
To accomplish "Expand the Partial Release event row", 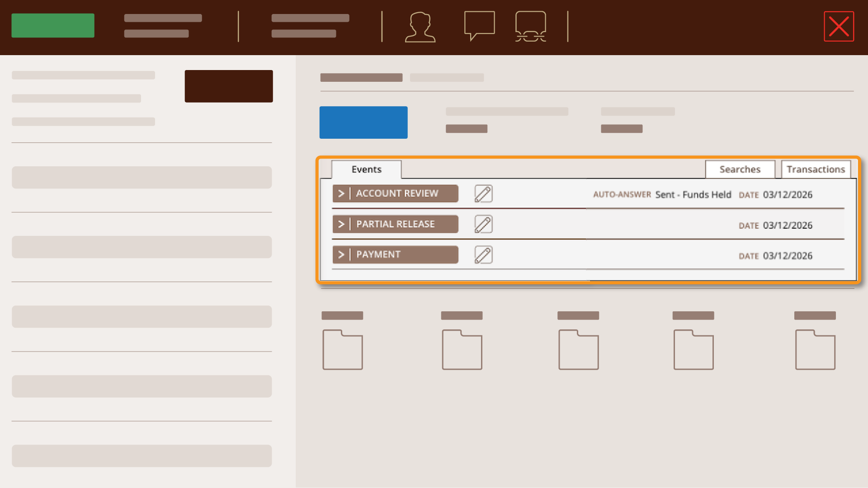I will (x=341, y=225).
